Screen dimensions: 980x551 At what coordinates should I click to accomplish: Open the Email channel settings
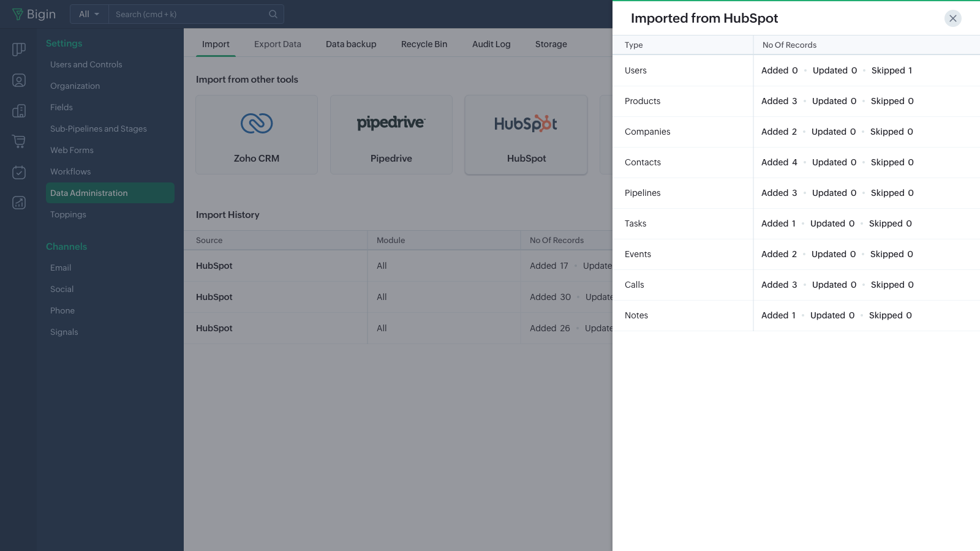[61, 268]
